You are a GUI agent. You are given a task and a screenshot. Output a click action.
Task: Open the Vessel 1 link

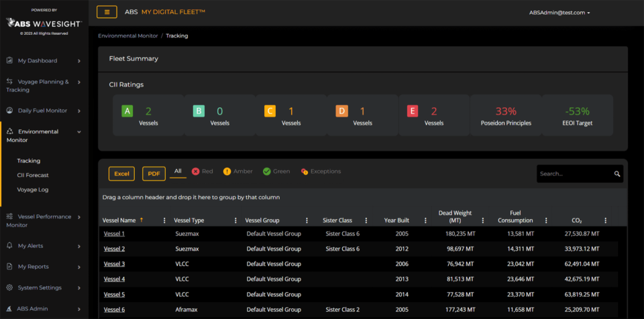pyautogui.click(x=114, y=234)
